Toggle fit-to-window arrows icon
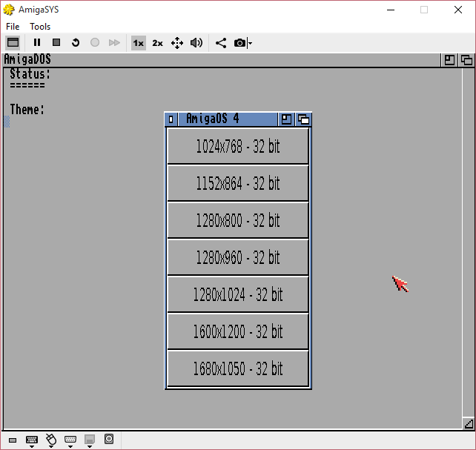 tap(177, 43)
